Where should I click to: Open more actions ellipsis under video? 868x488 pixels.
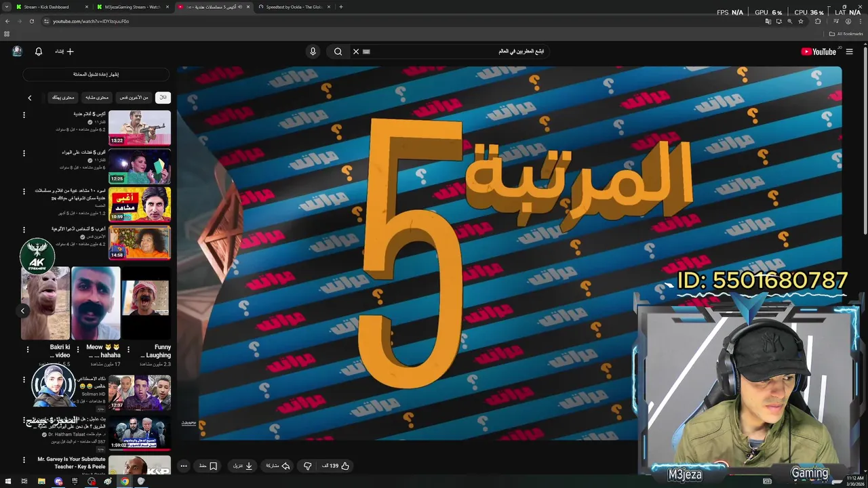pyautogui.click(x=184, y=466)
